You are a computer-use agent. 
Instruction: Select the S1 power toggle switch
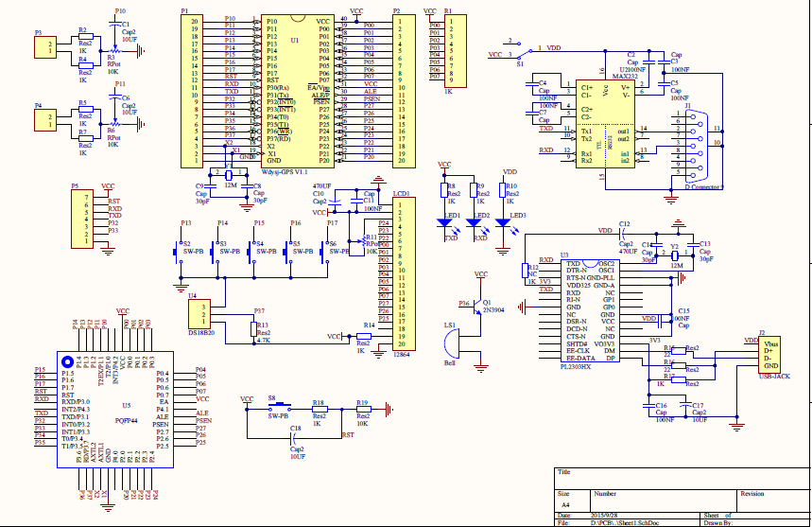pyautogui.click(x=524, y=51)
